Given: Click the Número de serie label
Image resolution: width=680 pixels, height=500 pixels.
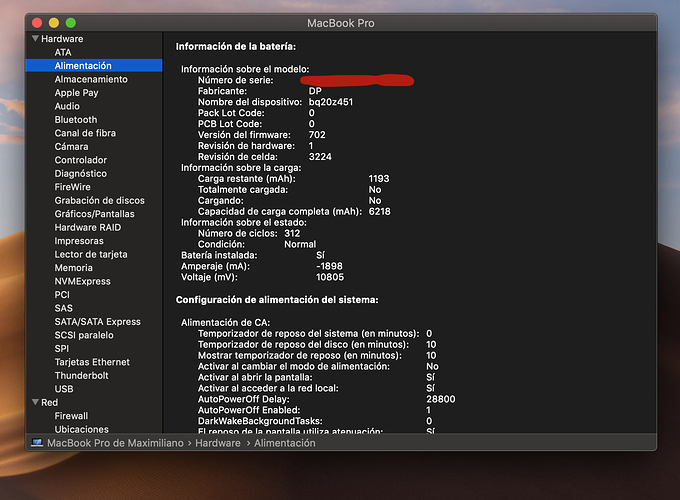Looking at the screenshot, I should [x=235, y=80].
